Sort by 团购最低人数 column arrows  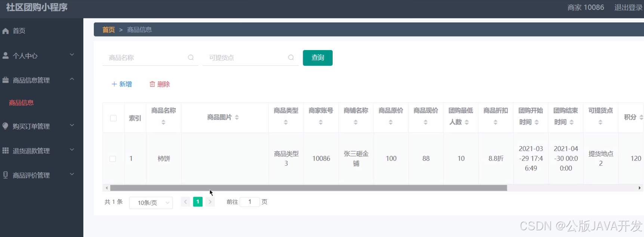[x=466, y=122]
